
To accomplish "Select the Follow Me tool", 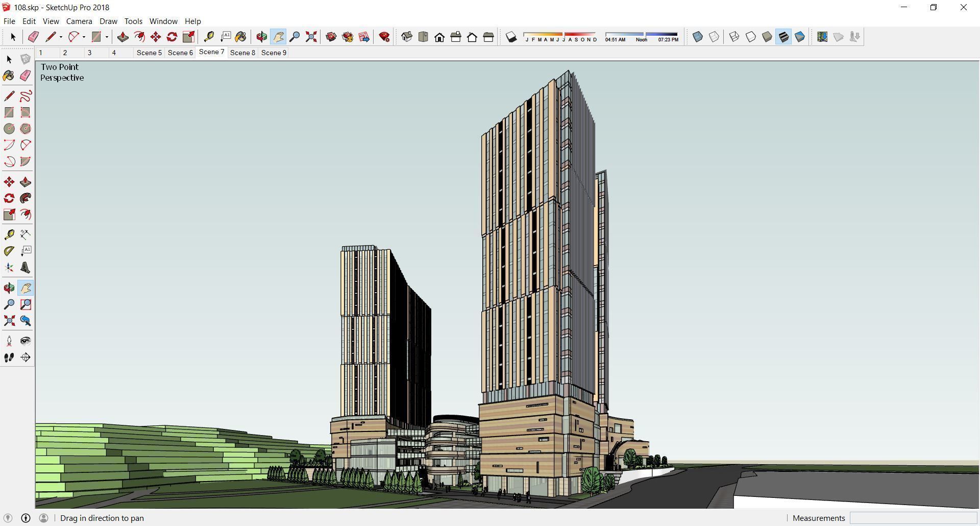I will pos(26,198).
